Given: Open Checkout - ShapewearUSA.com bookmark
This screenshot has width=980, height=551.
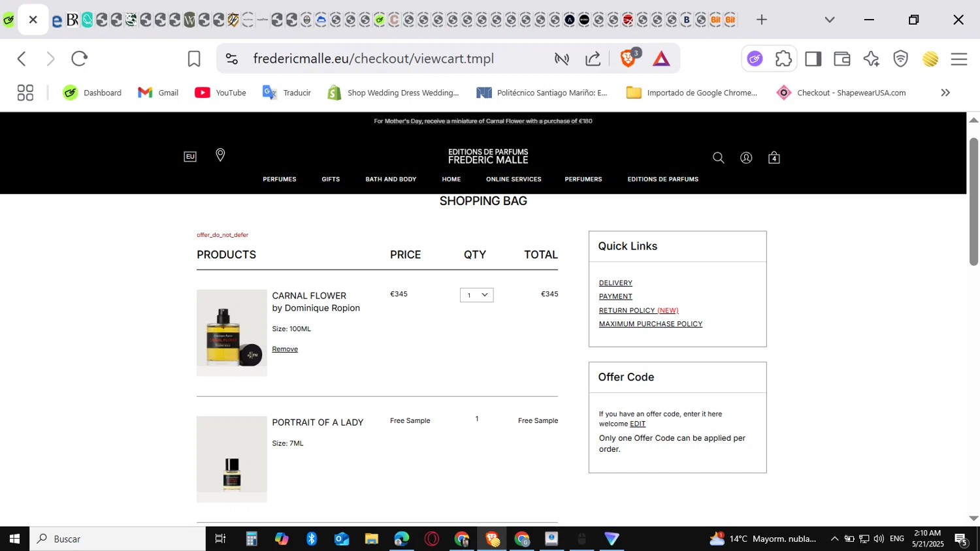Looking at the screenshot, I should pos(841,93).
